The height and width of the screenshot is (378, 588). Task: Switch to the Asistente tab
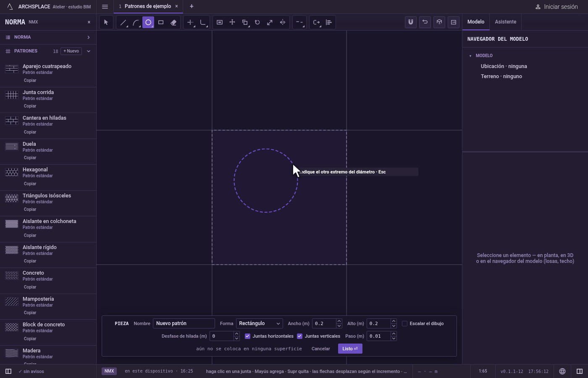point(505,22)
